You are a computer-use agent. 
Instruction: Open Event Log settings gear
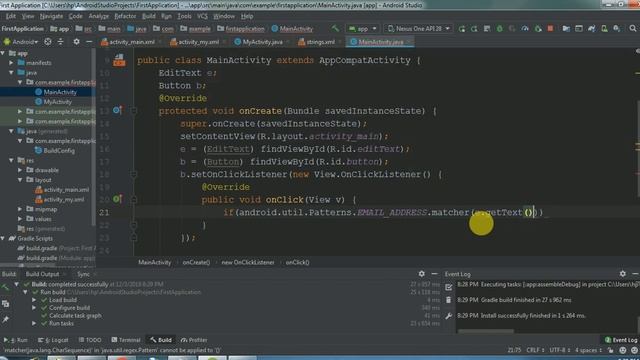pos(622,273)
